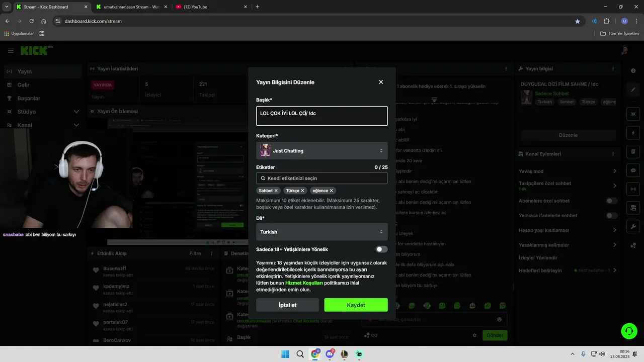
Task: Click the pencil edit icon in right sidebar
Action: click(633, 89)
